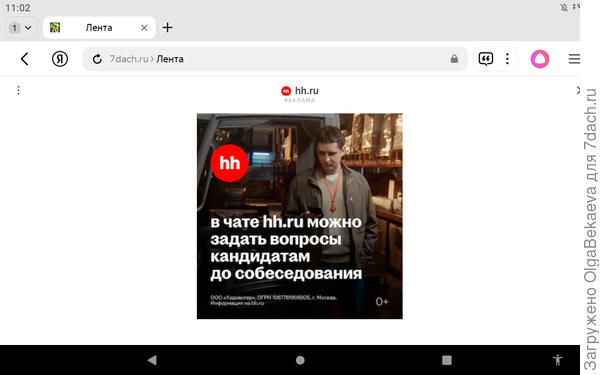Image resolution: width=600 pixels, height=375 pixels.
Task: Reload the page with the refresh icon
Action: coord(97,59)
